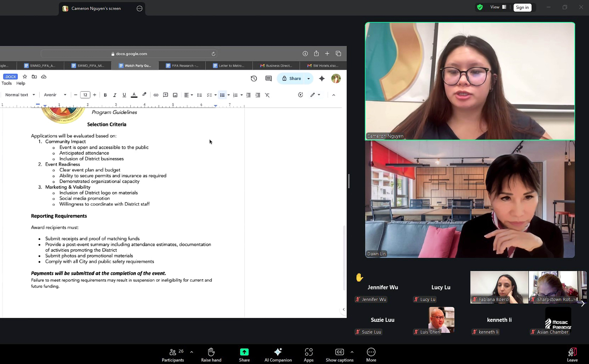Click the clear formatting icon

coord(267,95)
